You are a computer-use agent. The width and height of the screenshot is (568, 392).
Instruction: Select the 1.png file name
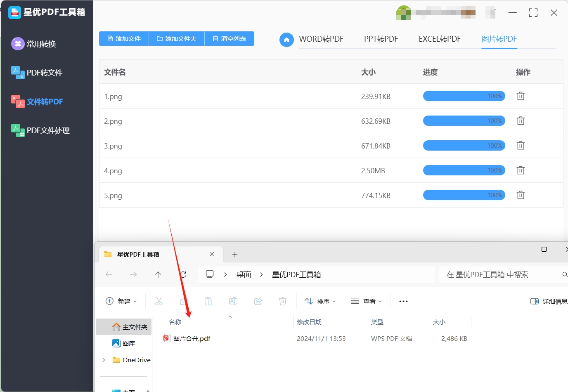[113, 97]
